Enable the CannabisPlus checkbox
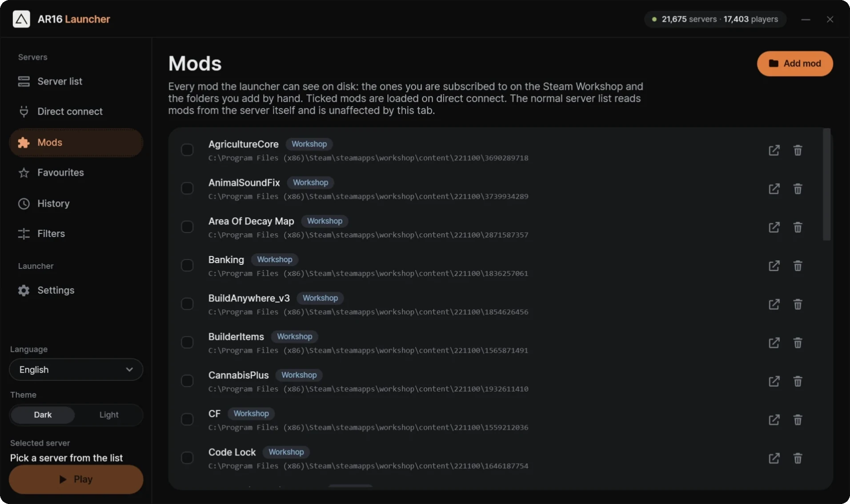This screenshot has width=850, height=504. point(187,381)
